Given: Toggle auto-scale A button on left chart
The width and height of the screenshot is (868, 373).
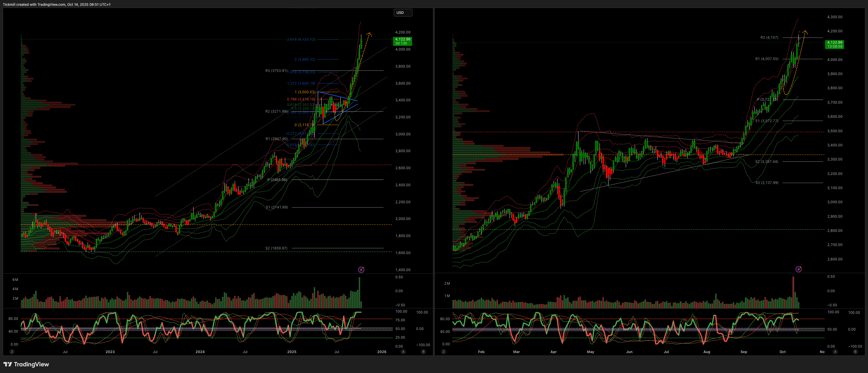Looking at the screenshot, I should [x=403, y=352].
